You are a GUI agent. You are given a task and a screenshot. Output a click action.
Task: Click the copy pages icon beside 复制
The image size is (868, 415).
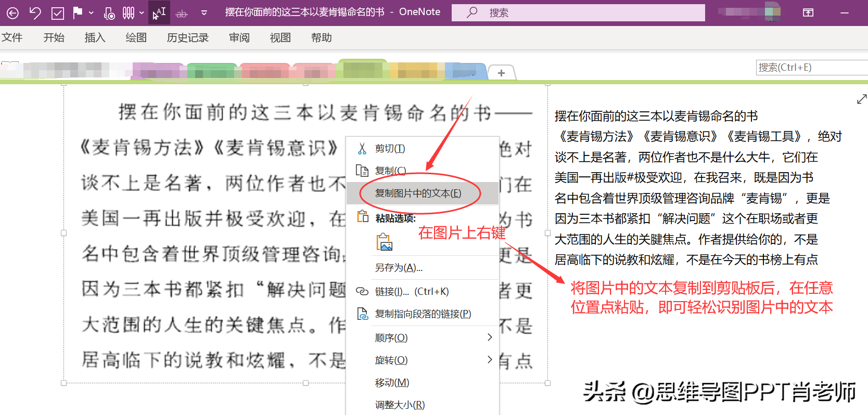[362, 171]
